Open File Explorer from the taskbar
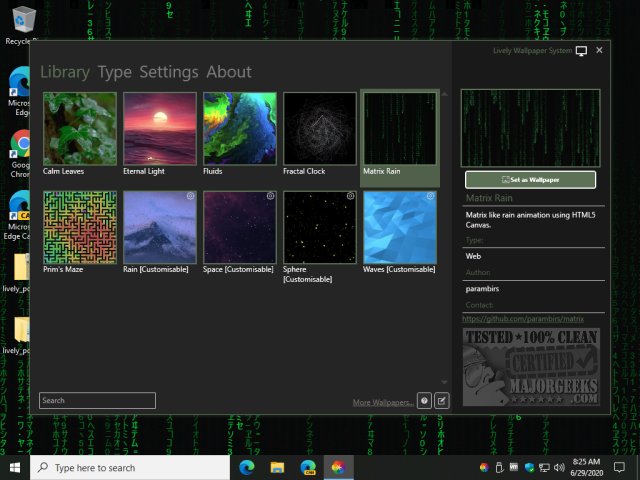 coord(277,467)
